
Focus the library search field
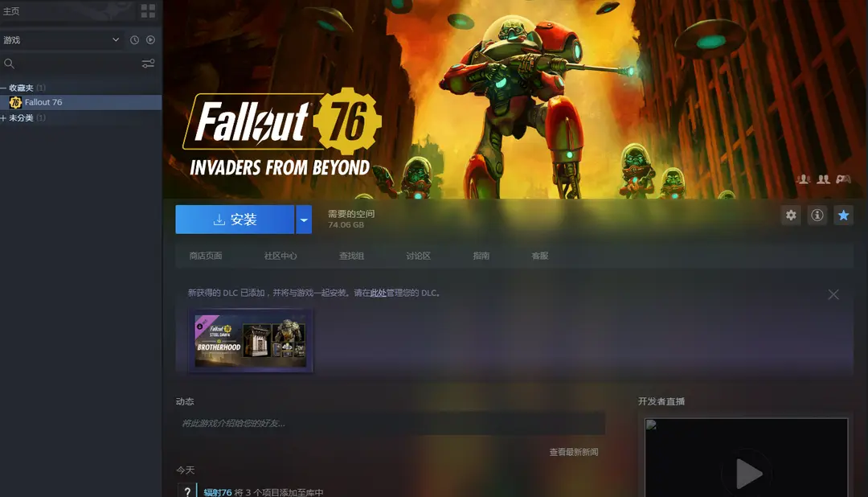pyautogui.click(x=77, y=64)
